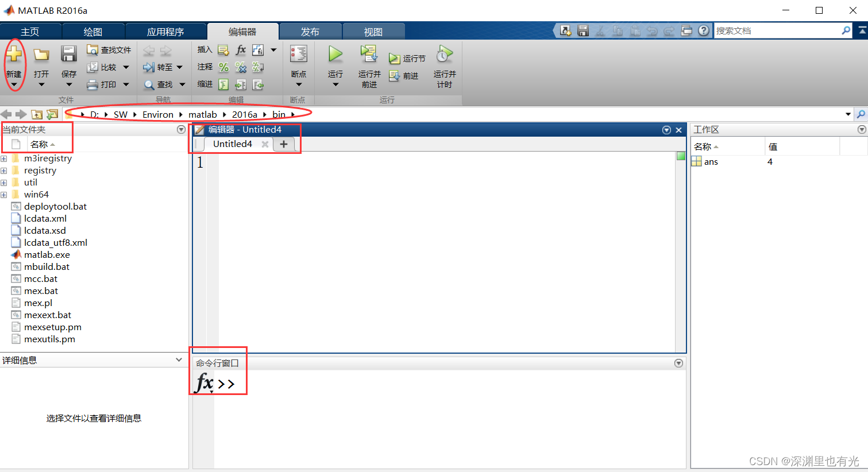Open MATLAB help with the question mark icon
This screenshot has height=472, width=868.
pos(704,30)
